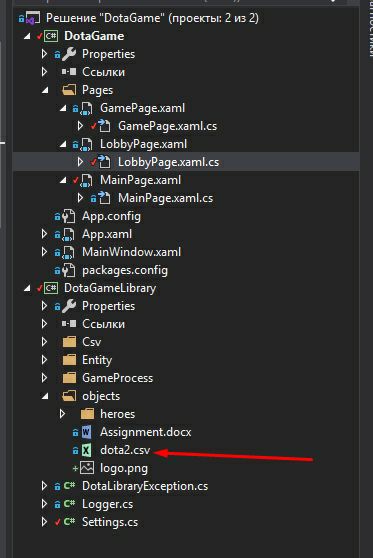Click the XAML file icon for GamePage.xaml
Image resolution: width=373 pixels, height=558 pixels.
(86, 108)
